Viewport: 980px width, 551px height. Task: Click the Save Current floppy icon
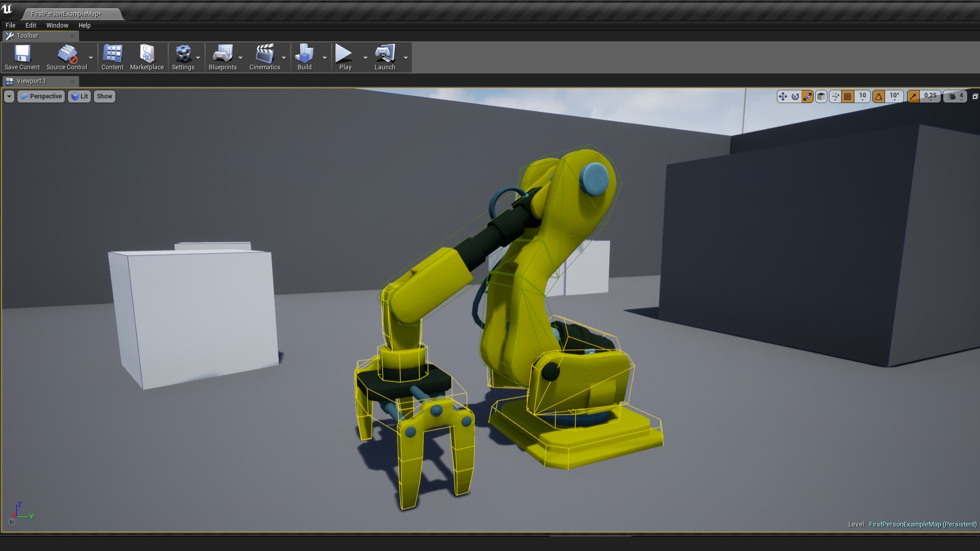pyautogui.click(x=22, y=54)
